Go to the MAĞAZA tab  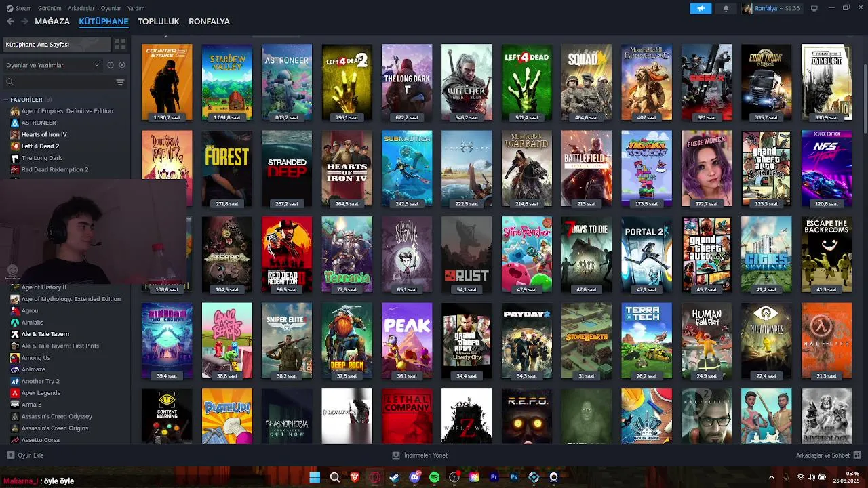[52, 22]
